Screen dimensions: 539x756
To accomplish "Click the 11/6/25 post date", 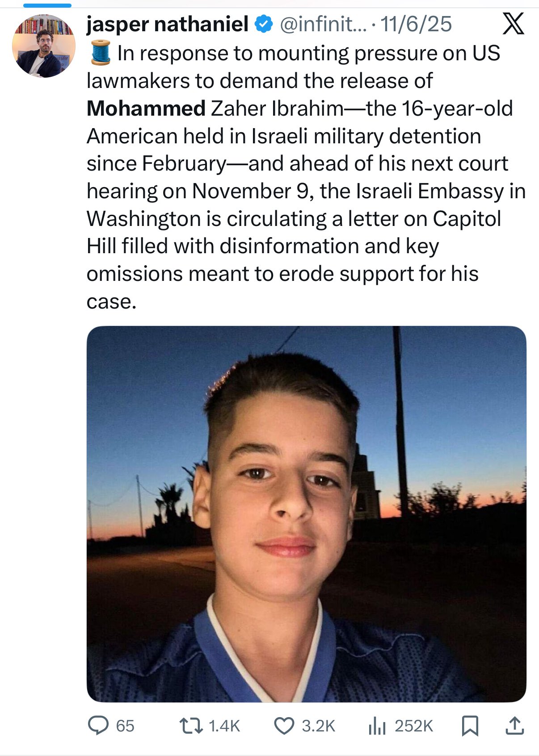I will 416,24.
